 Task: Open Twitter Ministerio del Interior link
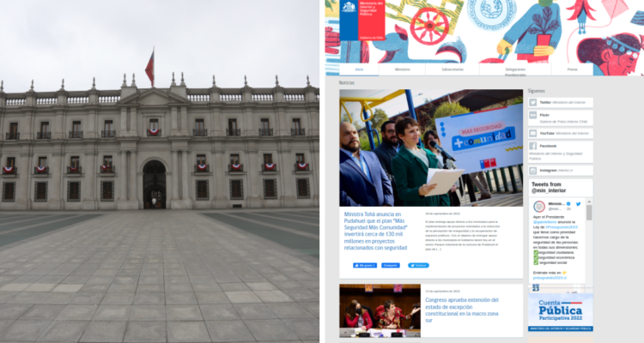tap(561, 103)
